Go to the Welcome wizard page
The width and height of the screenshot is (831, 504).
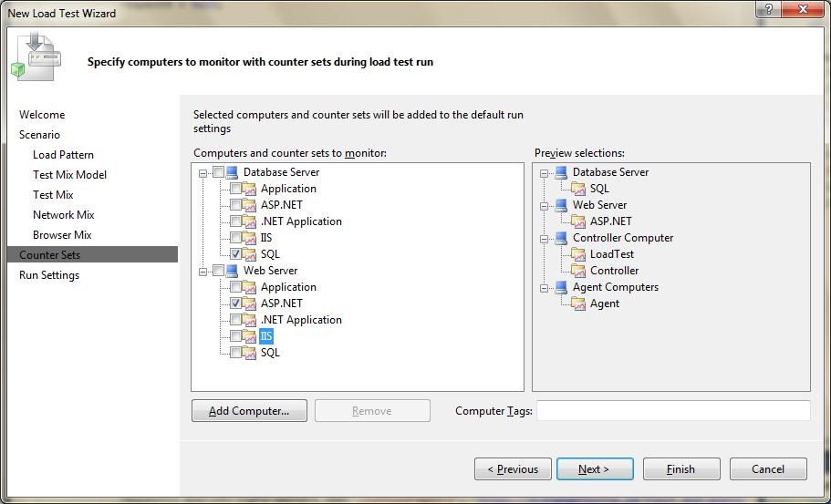[42, 115]
